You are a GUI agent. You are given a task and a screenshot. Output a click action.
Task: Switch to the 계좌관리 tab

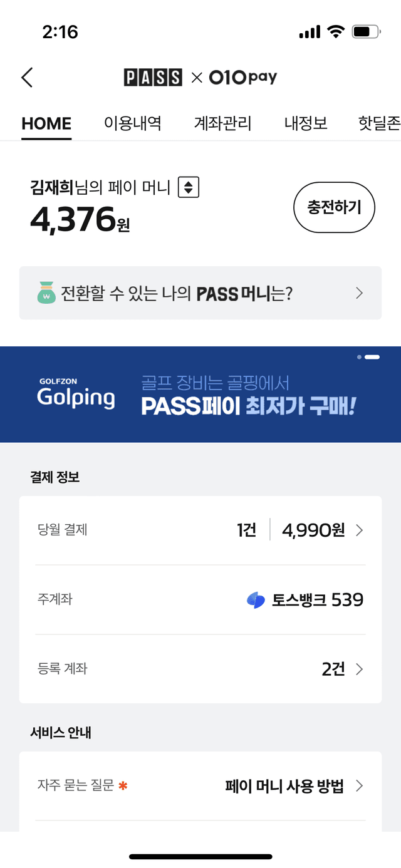pyautogui.click(x=223, y=123)
